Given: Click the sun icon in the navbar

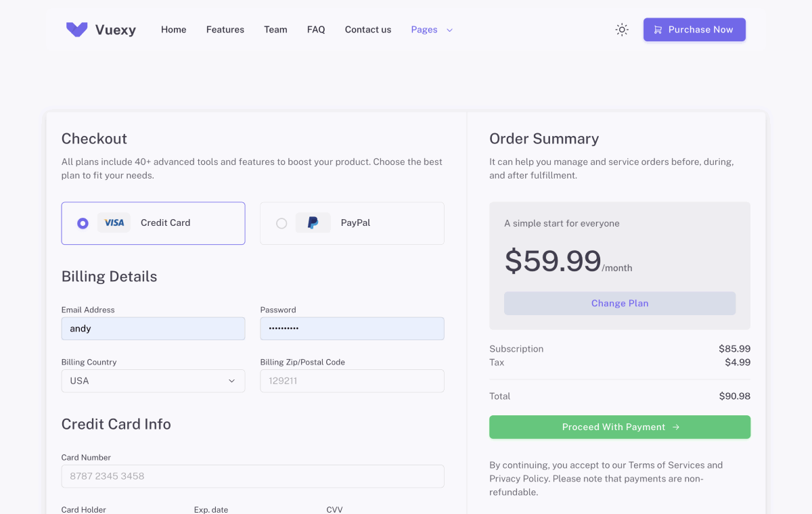Looking at the screenshot, I should [622, 29].
